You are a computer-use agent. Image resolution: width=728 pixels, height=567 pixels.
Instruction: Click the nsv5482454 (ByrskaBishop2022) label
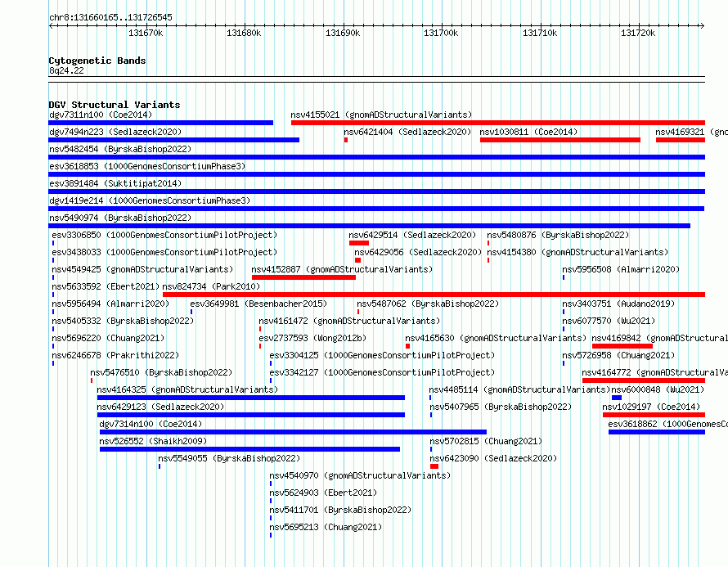pyautogui.click(x=120, y=149)
